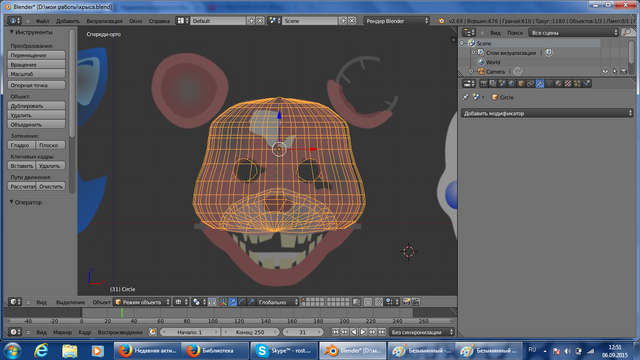
Task: Open the Object properties tab
Action: 521,84
